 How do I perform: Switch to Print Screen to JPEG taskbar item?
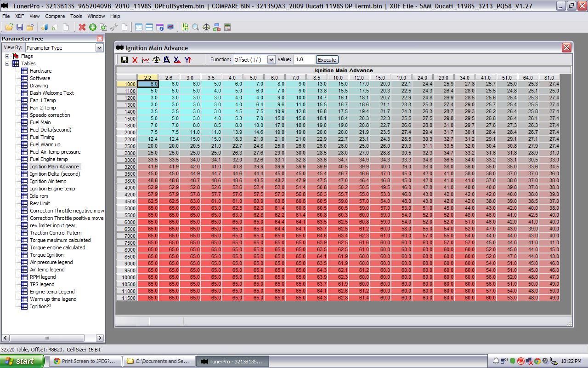tap(85, 361)
